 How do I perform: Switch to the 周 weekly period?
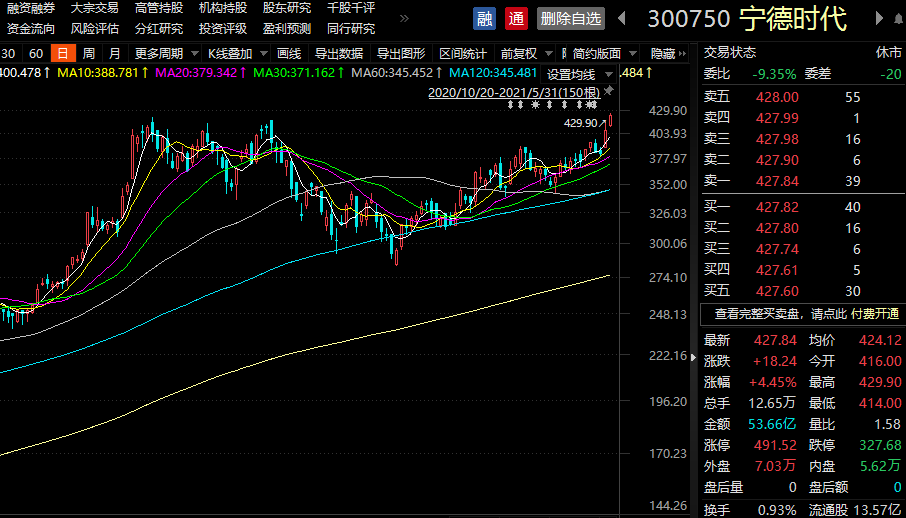(88, 54)
